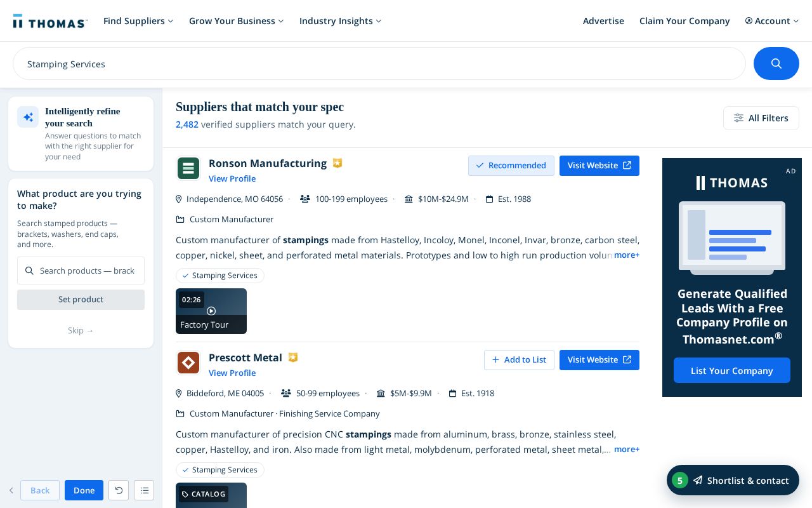This screenshot has width=812, height=508.
Task: Expand the Grow Your Business menu
Action: [237, 21]
